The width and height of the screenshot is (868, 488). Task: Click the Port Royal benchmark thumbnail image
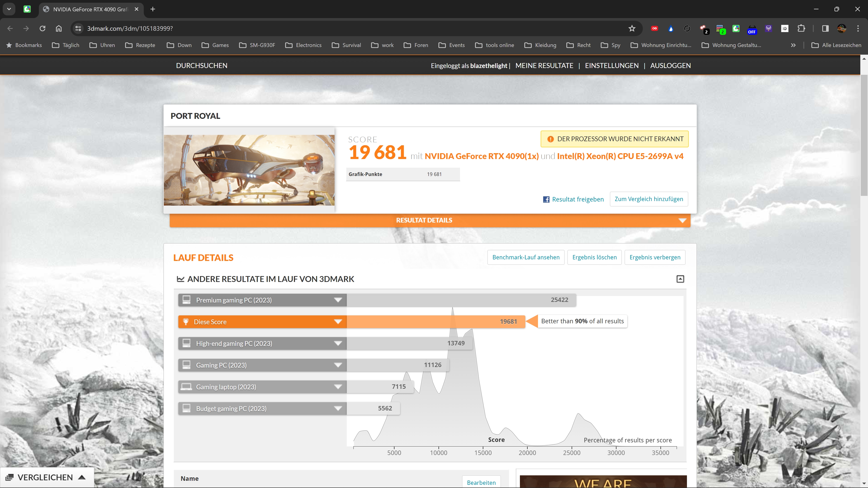(249, 170)
